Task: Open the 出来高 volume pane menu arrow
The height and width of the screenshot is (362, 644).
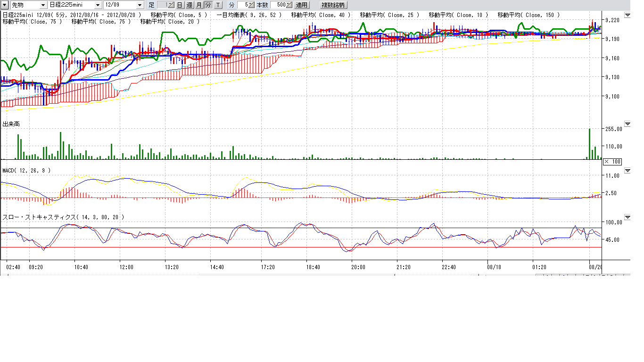Action: (627, 124)
